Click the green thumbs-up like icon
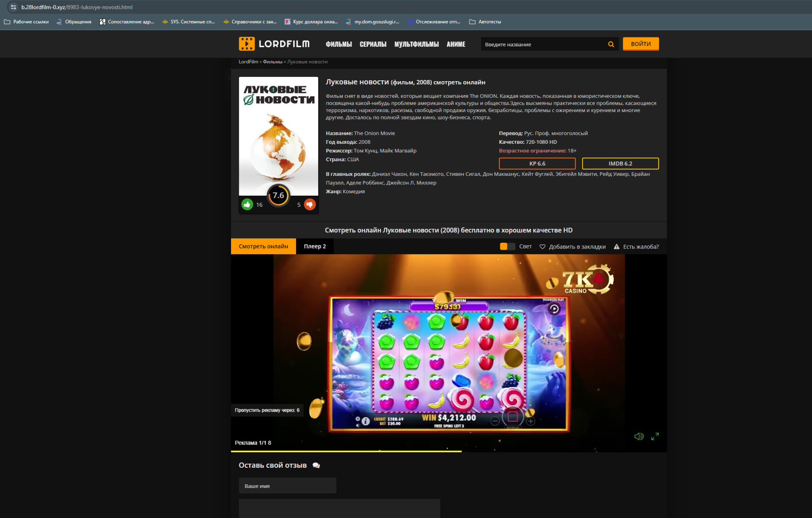This screenshot has width=812, height=518. coord(247,205)
